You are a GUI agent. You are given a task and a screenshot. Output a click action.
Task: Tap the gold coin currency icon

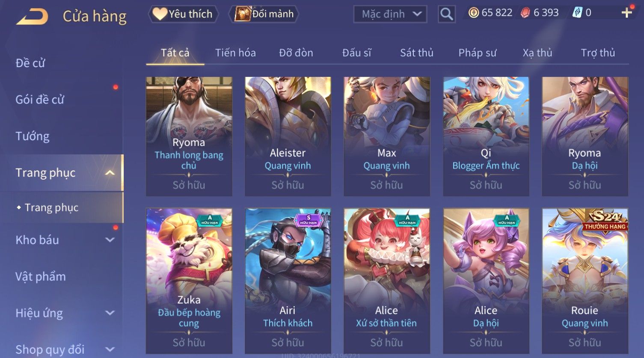(474, 13)
